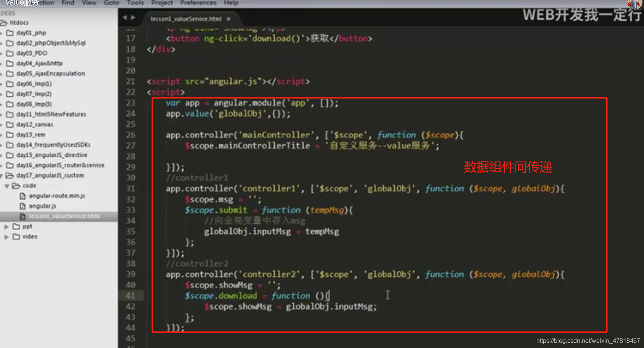The height and width of the screenshot is (348, 644).
Task: Click the //controller1 comment line
Action: click(197, 178)
